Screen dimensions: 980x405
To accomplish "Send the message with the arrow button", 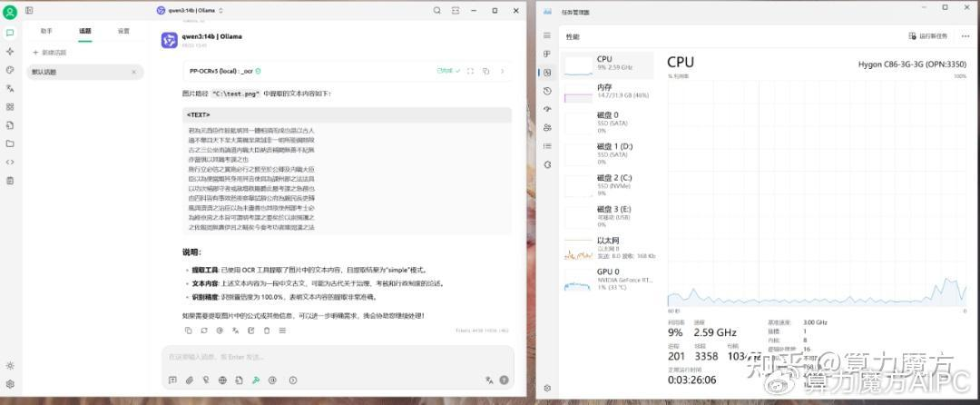I will pos(504,380).
